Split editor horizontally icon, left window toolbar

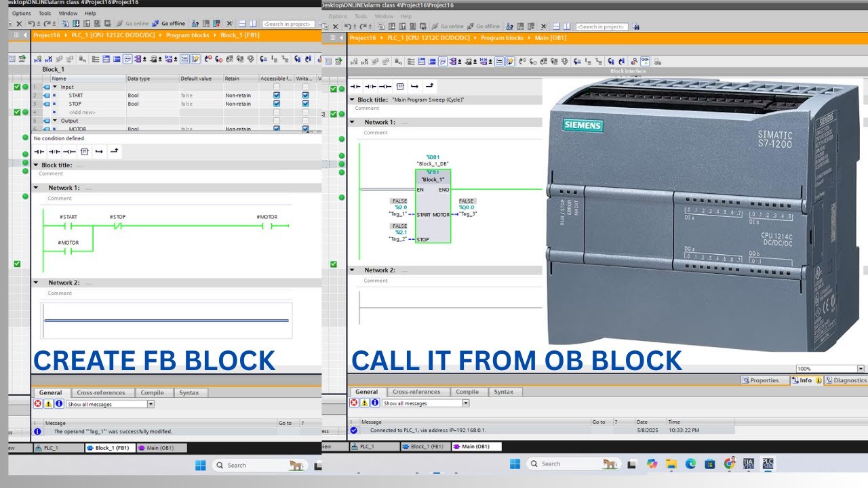pyautogui.click(x=242, y=24)
